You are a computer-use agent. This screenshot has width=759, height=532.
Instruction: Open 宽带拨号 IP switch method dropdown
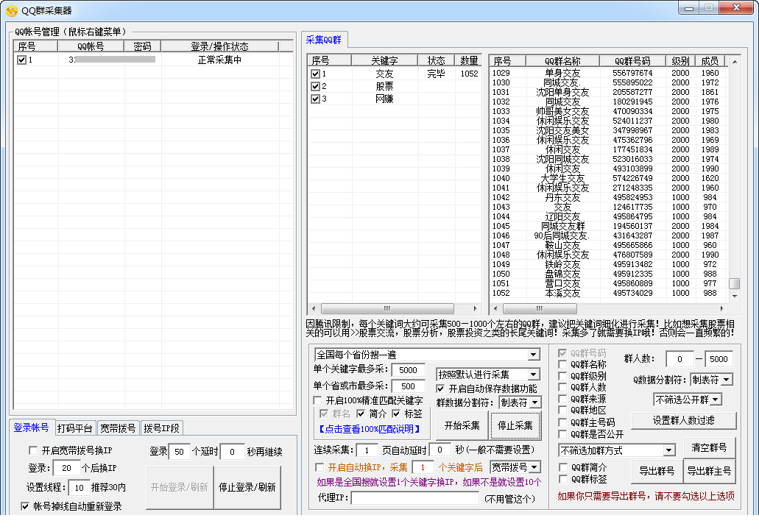pyautogui.click(x=535, y=467)
